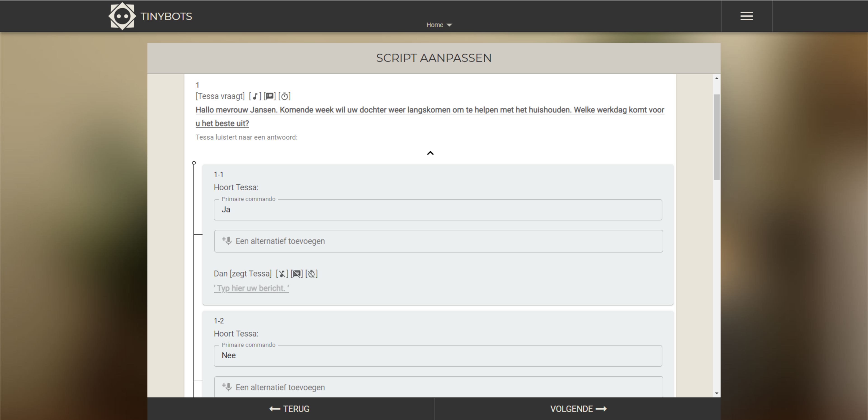Click the scrollbar down arrow

click(x=717, y=393)
